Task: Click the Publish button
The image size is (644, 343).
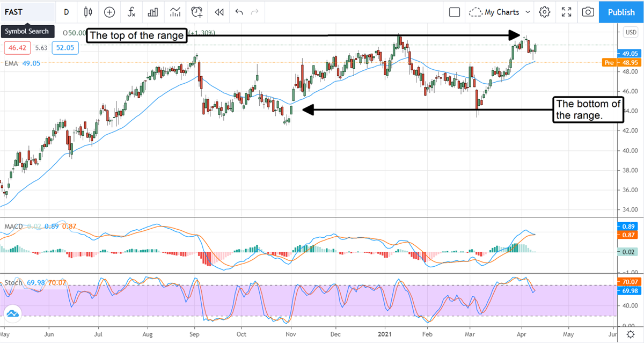Action: (x=621, y=12)
